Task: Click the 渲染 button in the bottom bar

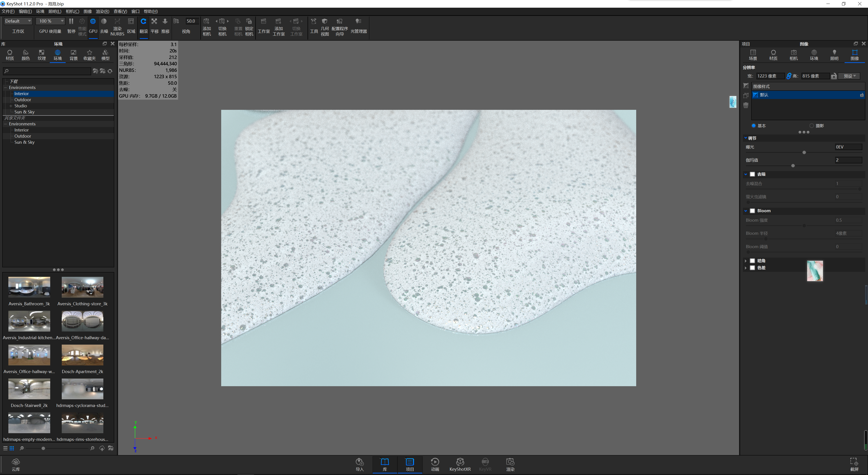Action: click(x=510, y=465)
